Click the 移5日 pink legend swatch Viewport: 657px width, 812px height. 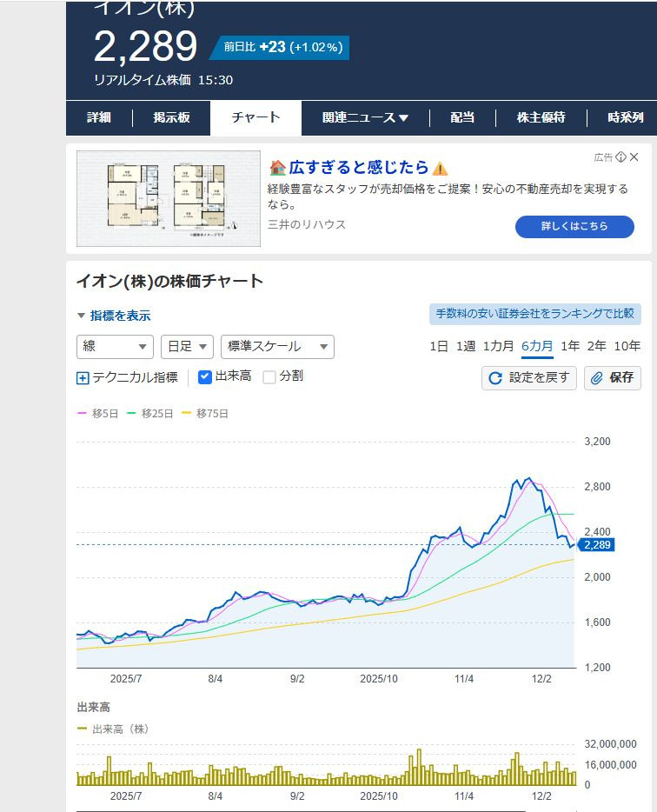tap(83, 414)
